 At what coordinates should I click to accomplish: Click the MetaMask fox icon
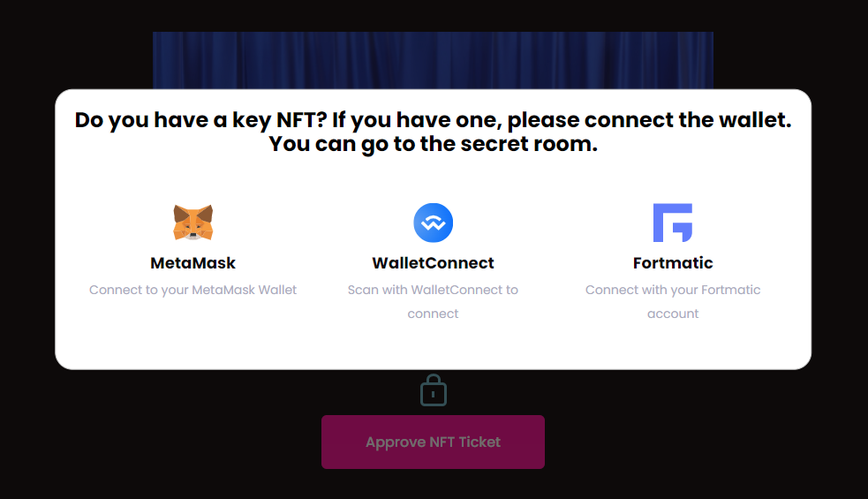(193, 223)
